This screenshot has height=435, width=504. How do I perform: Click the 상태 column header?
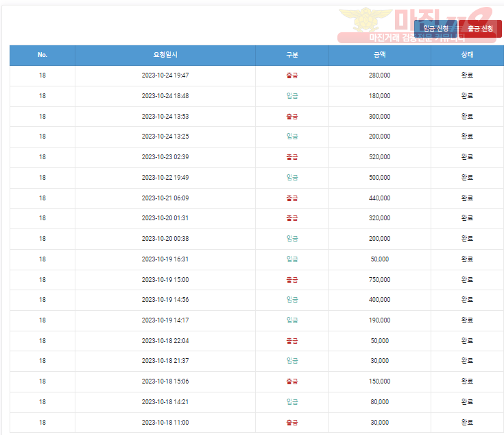(x=467, y=55)
